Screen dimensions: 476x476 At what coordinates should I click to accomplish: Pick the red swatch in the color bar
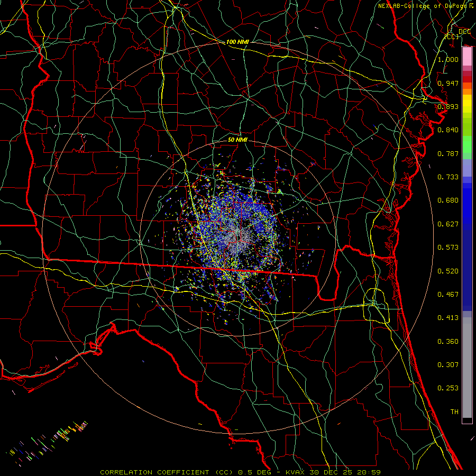(467, 79)
